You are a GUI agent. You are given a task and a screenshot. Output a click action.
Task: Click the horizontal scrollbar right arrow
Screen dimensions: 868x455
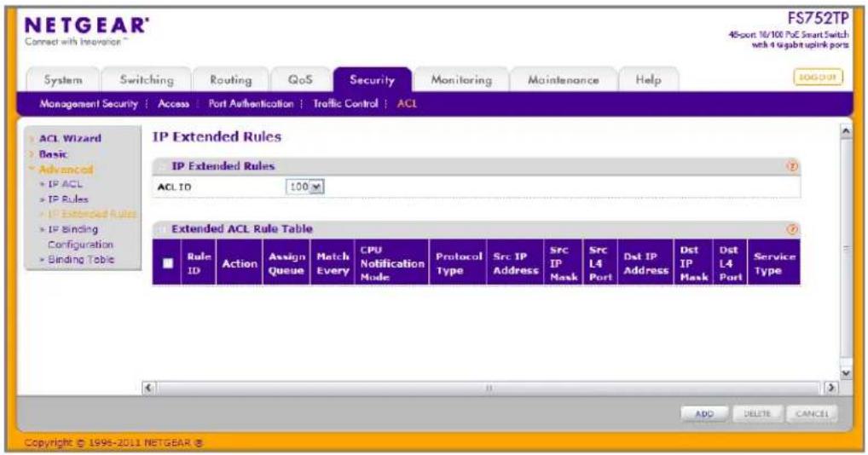tap(831, 388)
